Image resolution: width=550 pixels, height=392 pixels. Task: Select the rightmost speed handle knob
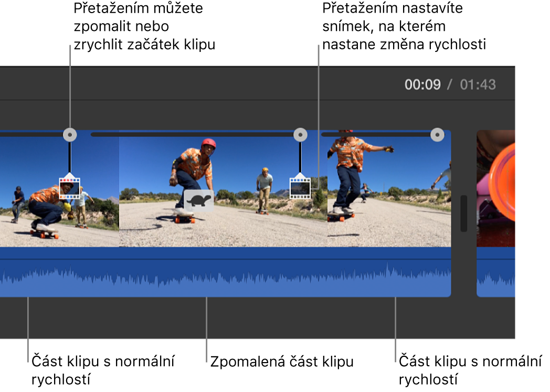click(437, 135)
